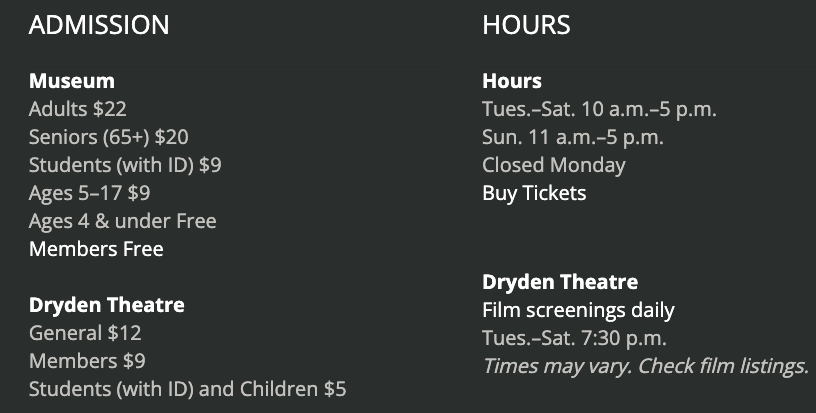Follow the Film screenings daily link

(578, 310)
